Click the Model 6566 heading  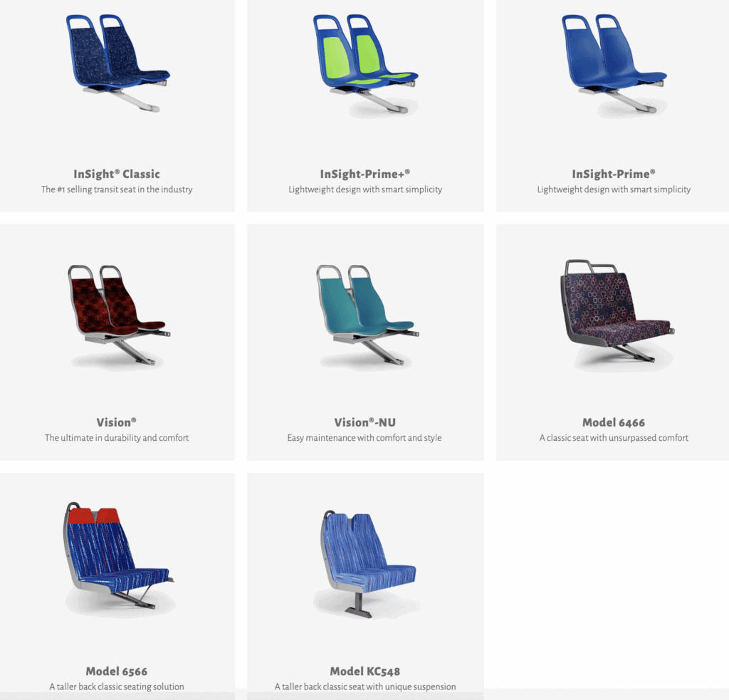pyautogui.click(x=117, y=672)
